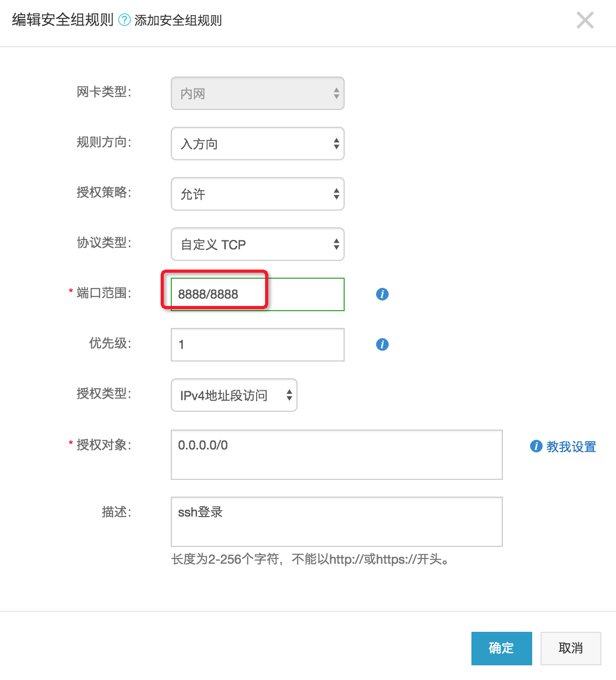This screenshot has width=616, height=680.
Task: Open the 授权类型 dropdown showing IPv4地址段访问
Action: pos(234,395)
